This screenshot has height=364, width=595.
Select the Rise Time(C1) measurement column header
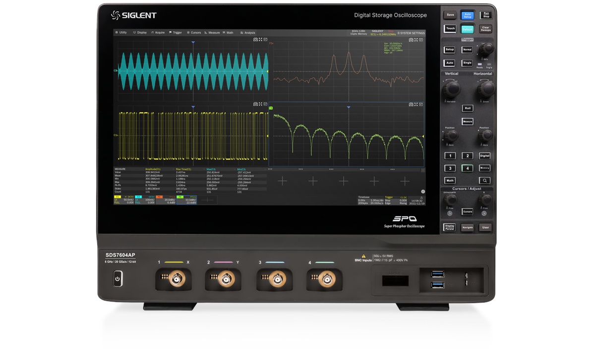pyautogui.click(x=183, y=169)
